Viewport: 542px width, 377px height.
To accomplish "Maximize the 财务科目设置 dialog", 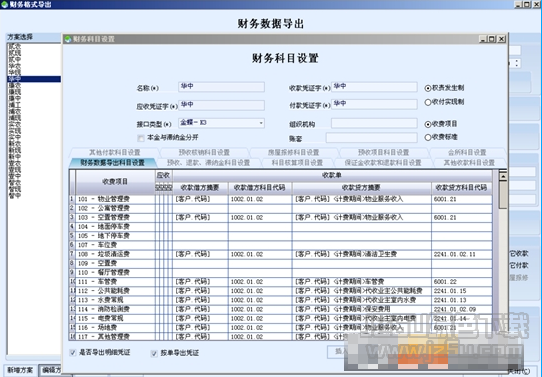I will [492, 39].
